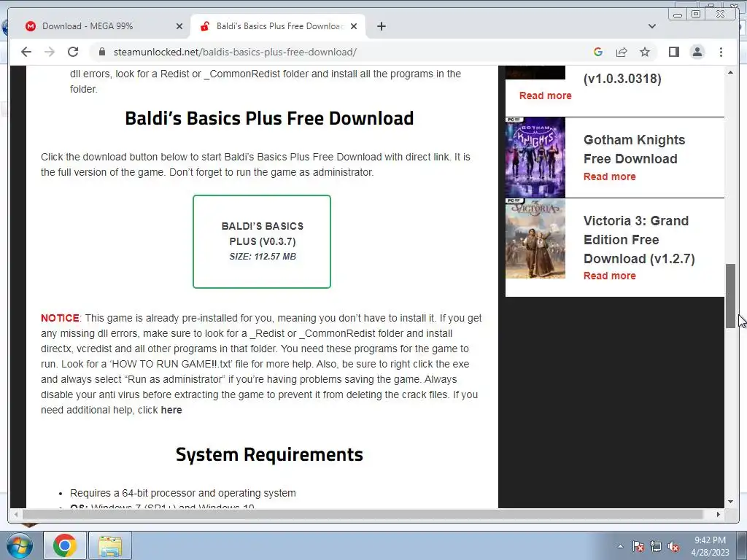Open the Windows Start menu
The image size is (747, 560).
click(19, 545)
